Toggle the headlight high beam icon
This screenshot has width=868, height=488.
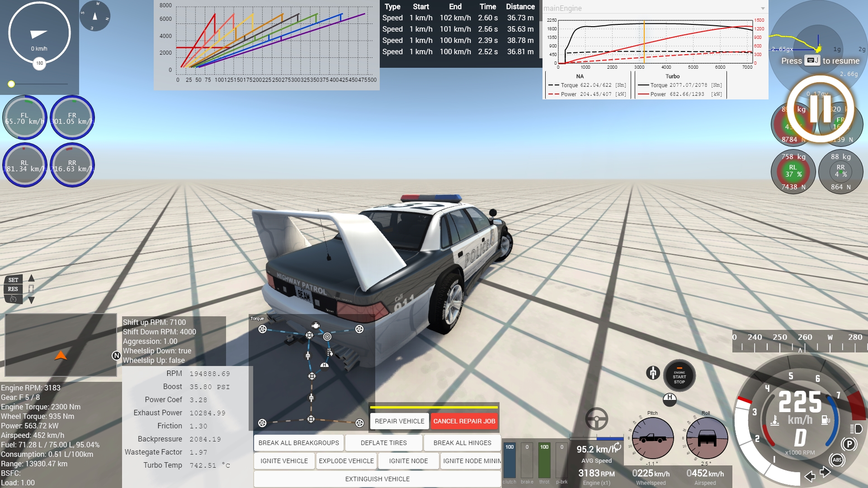pyautogui.click(x=856, y=428)
